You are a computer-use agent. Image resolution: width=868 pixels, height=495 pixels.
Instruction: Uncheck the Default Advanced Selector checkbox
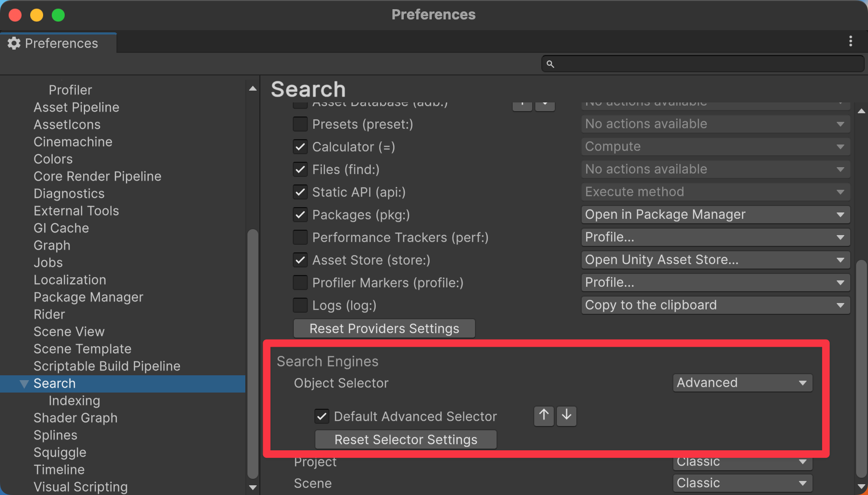click(x=322, y=416)
